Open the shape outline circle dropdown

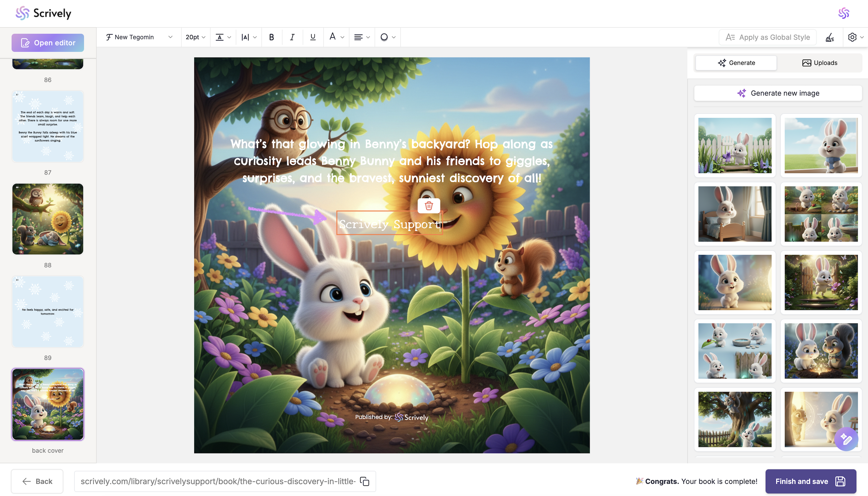coord(388,37)
